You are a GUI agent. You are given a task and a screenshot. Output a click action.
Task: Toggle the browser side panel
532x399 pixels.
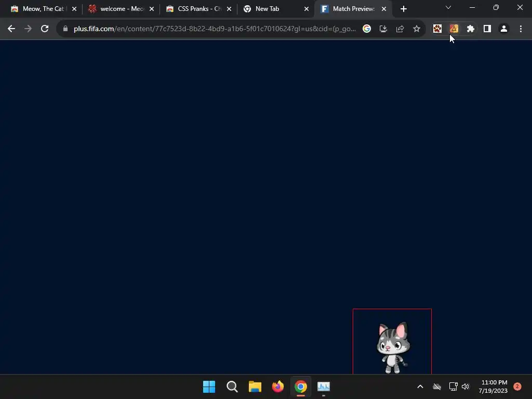[487, 29]
